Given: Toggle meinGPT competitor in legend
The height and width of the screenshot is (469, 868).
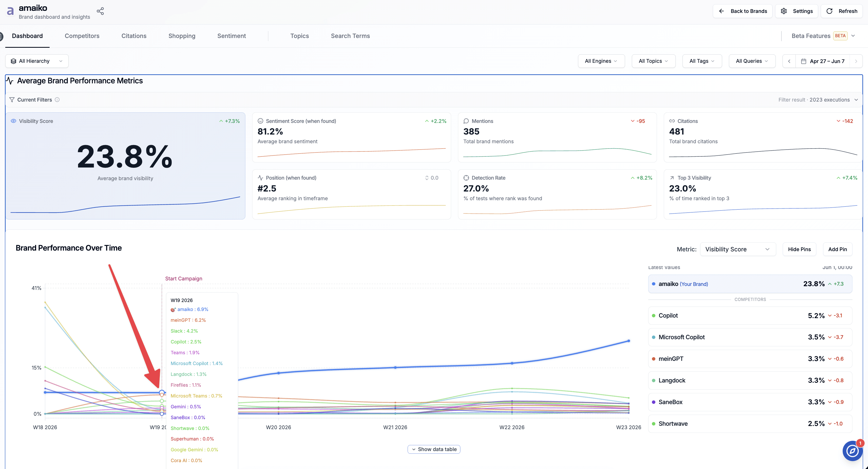Looking at the screenshot, I should (x=750, y=359).
